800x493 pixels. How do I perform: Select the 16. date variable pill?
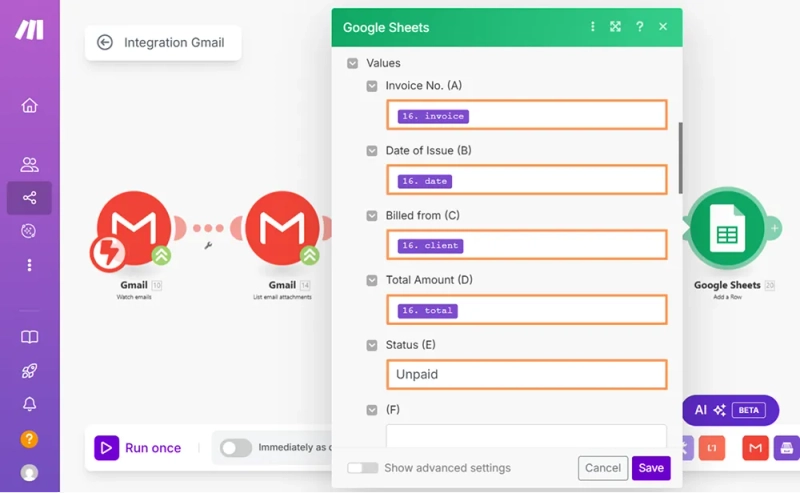[424, 181]
